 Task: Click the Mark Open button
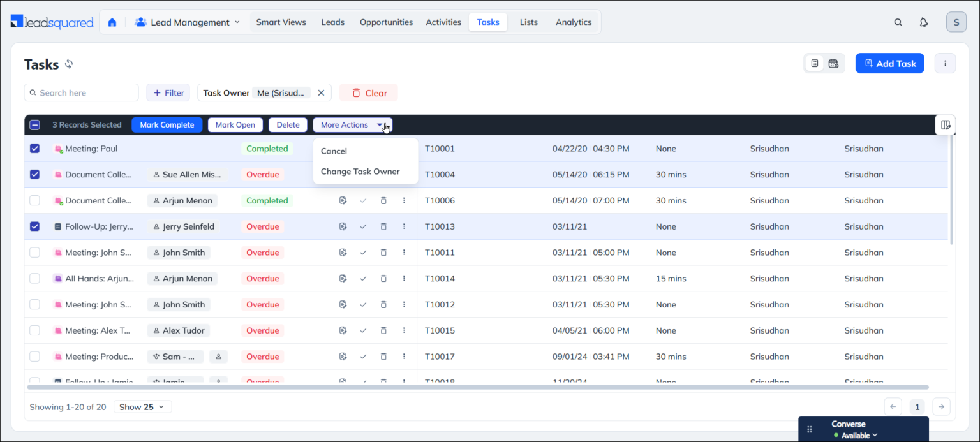[235, 125]
